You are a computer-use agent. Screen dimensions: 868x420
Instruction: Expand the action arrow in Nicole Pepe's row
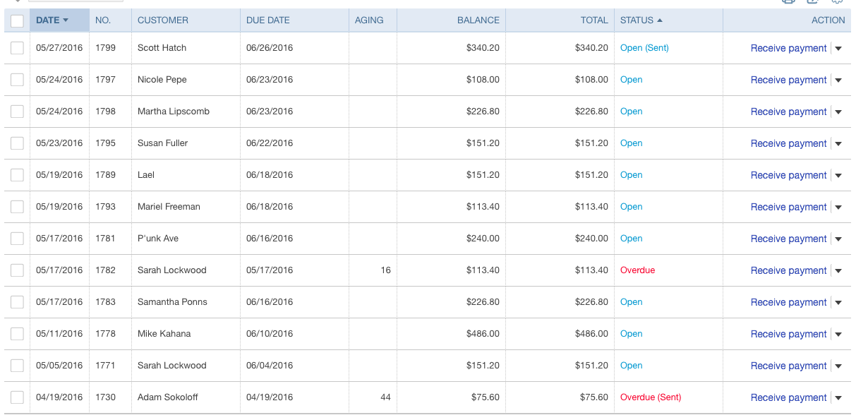pos(838,80)
